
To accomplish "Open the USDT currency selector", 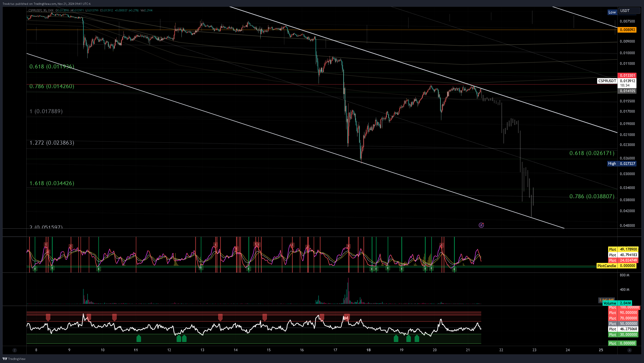I will pyautogui.click(x=629, y=11).
